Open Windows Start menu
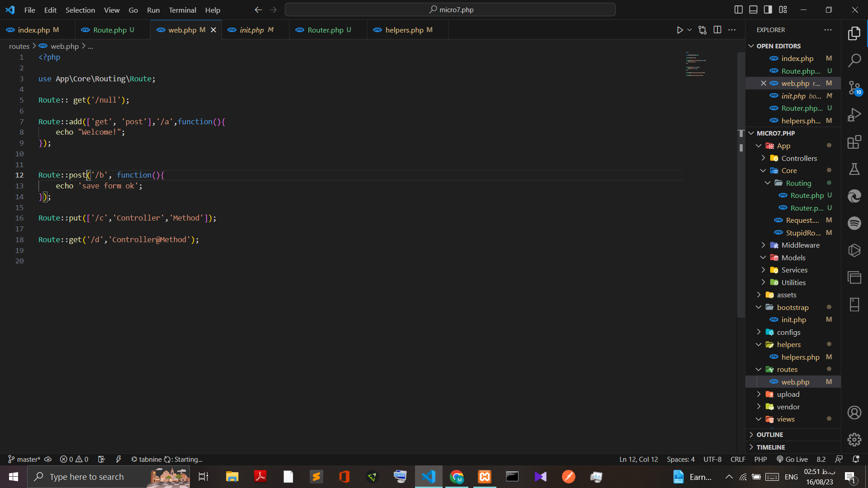 [x=13, y=477]
